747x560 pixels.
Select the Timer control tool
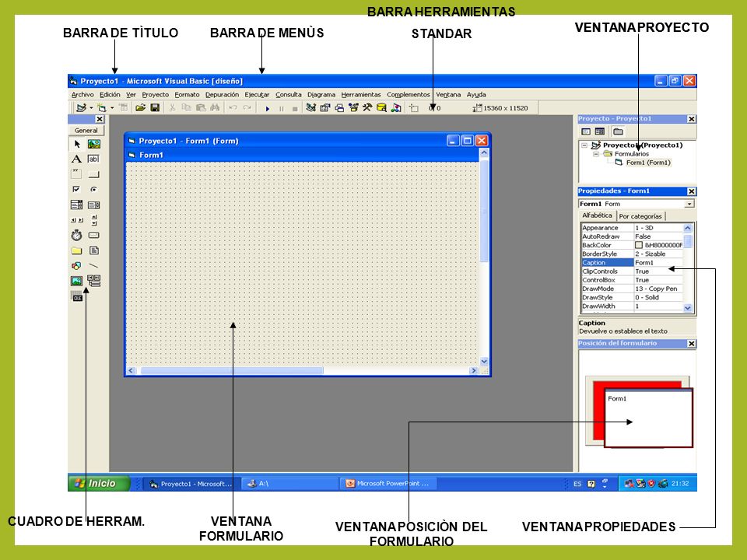77,235
